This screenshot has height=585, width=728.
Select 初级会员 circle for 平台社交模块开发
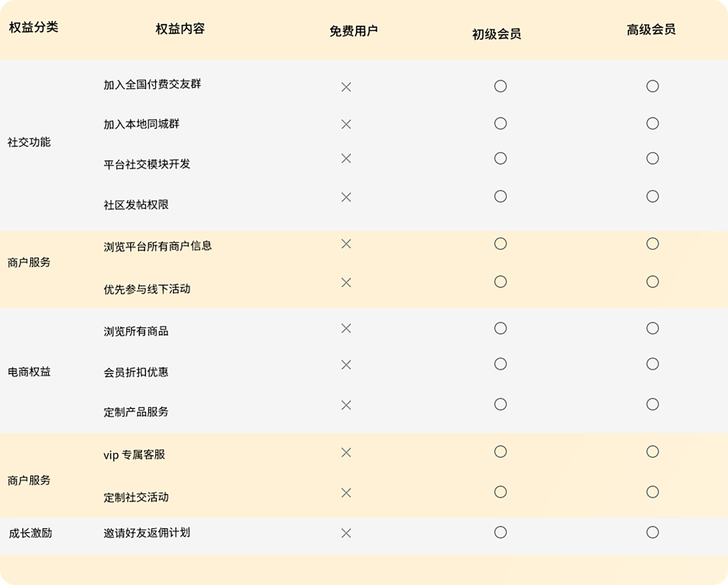pyautogui.click(x=500, y=158)
